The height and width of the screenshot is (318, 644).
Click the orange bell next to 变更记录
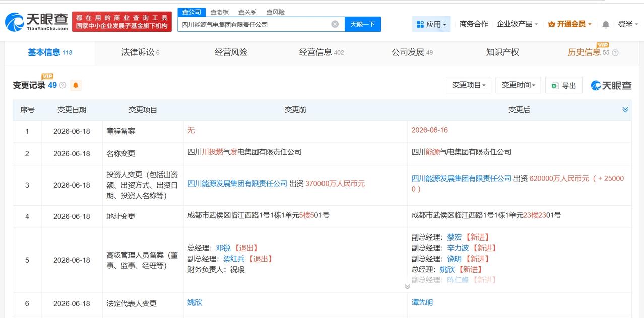(x=76, y=85)
